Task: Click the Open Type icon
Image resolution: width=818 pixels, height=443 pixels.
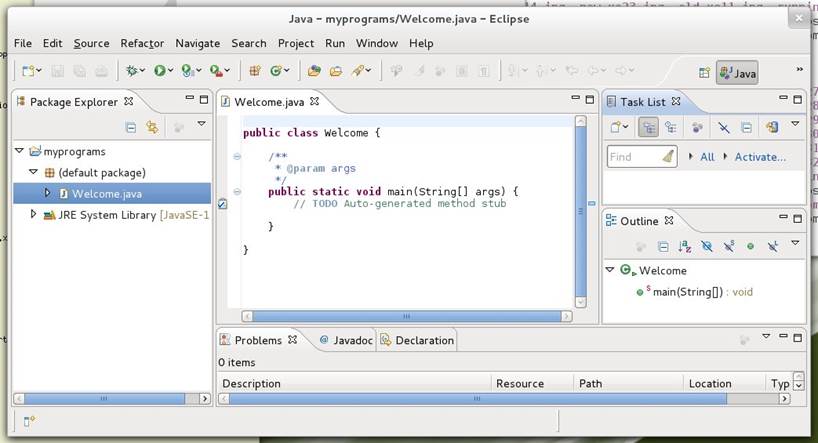Action: click(x=314, y=71)
